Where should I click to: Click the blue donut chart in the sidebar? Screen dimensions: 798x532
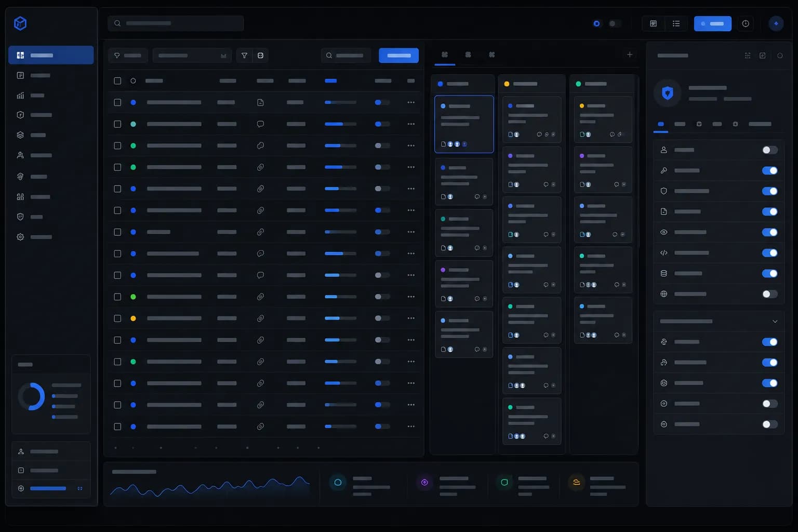pos(32,397)
